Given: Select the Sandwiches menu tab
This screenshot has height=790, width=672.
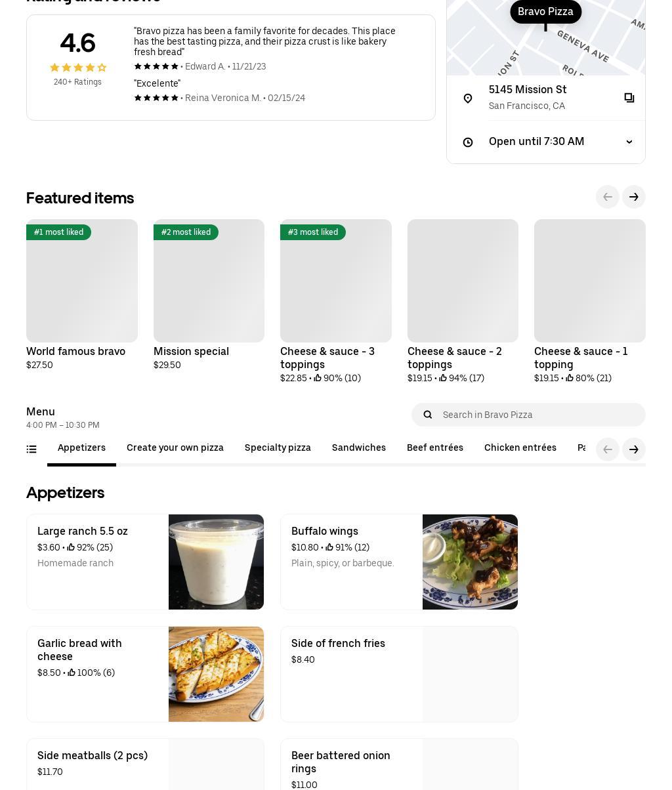Looking at the screenshot, I should 359,448.
